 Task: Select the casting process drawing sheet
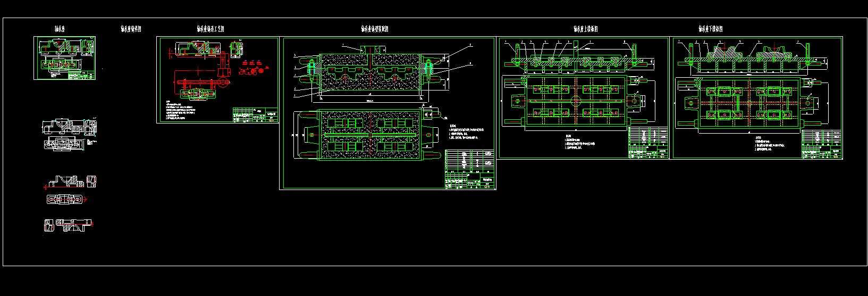pyautogui.click(x=217, y=80)
